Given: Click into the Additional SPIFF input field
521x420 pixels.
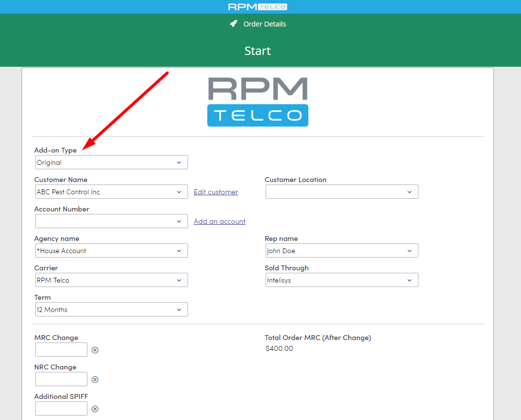Looking at the screenshot, I should (x=61, y=408).
